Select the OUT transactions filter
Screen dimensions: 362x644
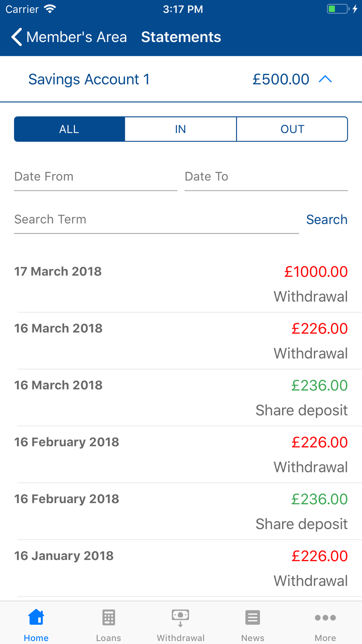pos(292,129)
